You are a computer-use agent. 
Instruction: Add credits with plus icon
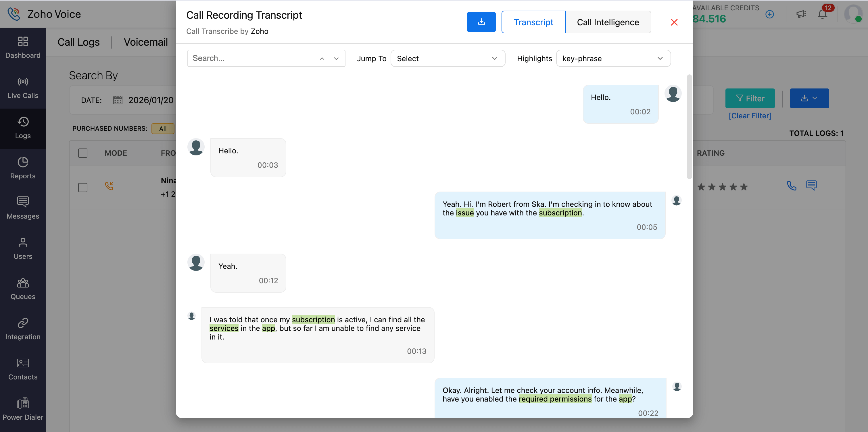[x=770, y=14]
